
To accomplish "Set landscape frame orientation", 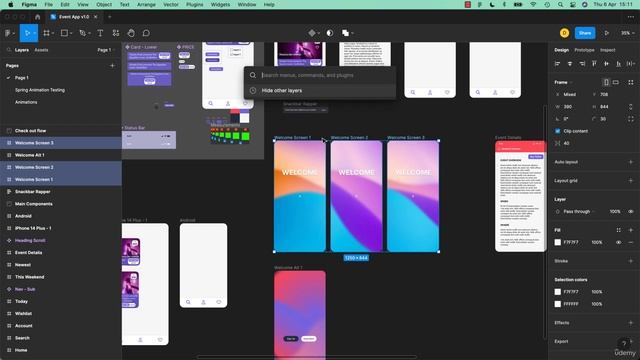I will (616, 82).
